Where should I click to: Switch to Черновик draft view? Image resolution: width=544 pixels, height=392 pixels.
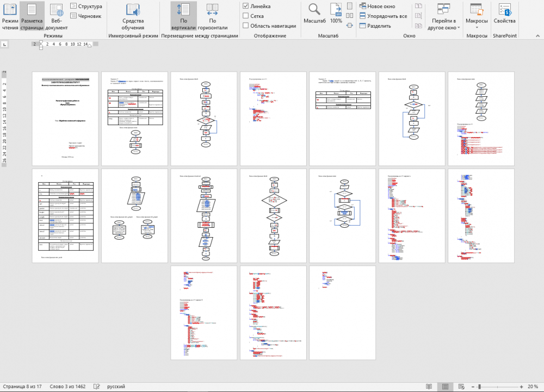click(86, 16)
